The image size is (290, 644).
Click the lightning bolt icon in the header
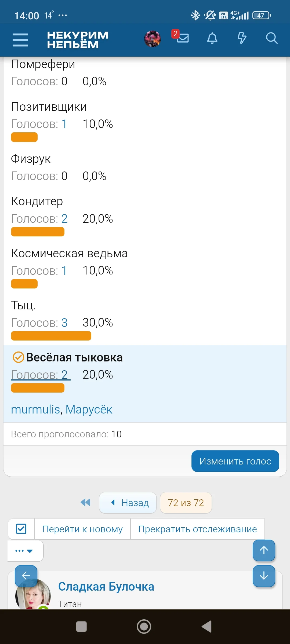(x=242, y=39)
